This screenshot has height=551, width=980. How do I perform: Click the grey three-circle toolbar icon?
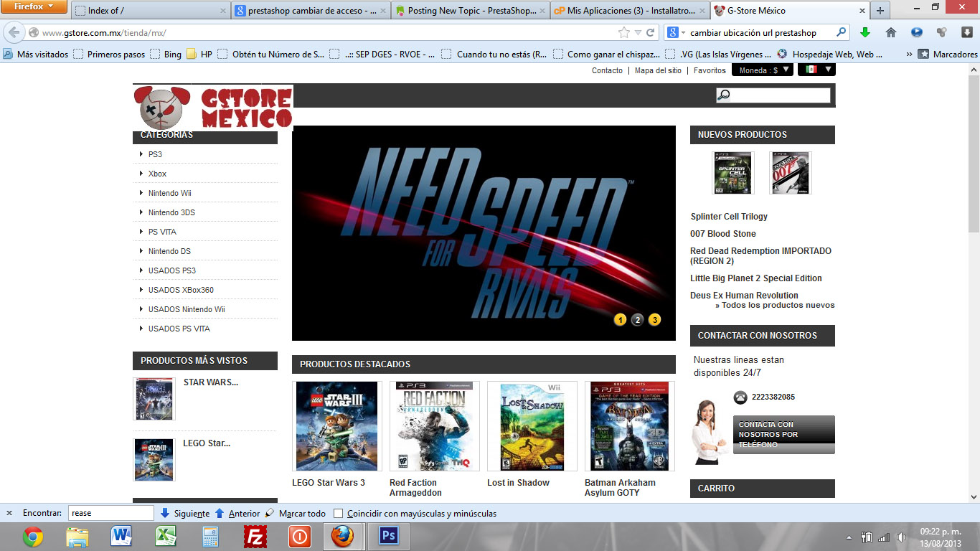(942, 33)
